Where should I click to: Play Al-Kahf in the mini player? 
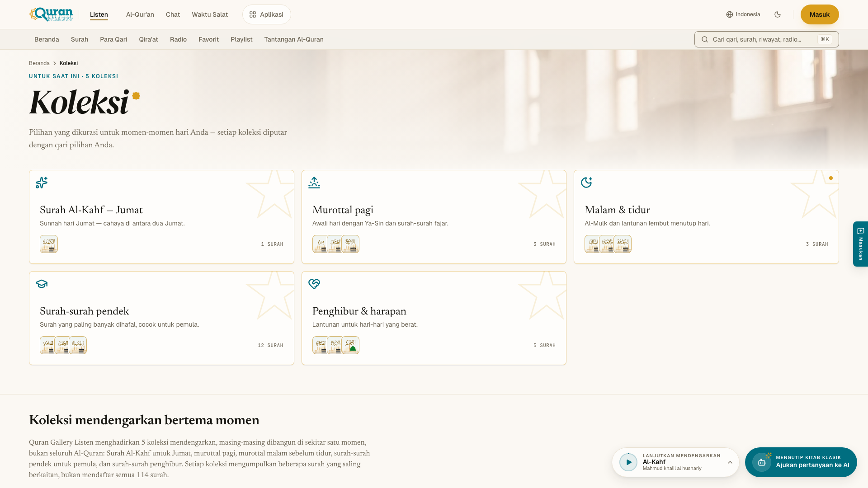628,462
